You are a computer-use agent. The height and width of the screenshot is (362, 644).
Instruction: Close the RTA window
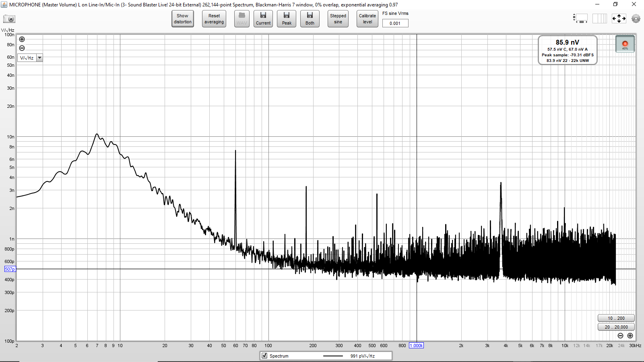coord(634,4)
